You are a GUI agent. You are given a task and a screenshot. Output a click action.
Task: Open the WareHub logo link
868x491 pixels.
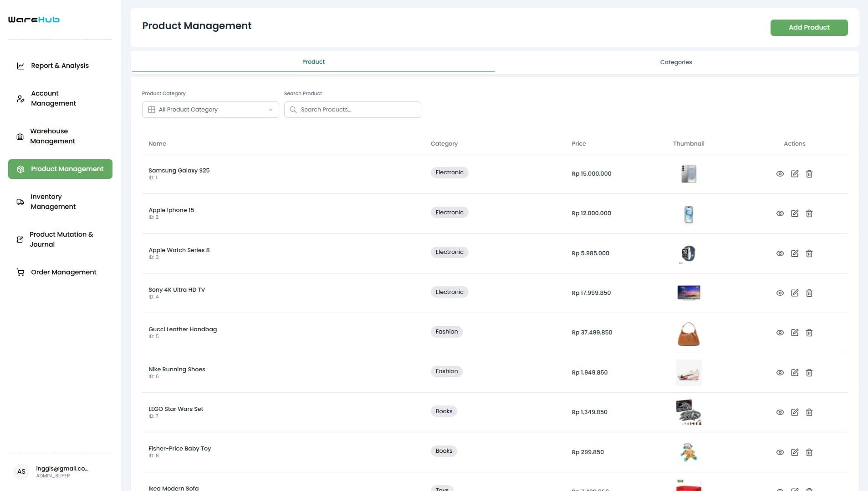coord(33,19)
